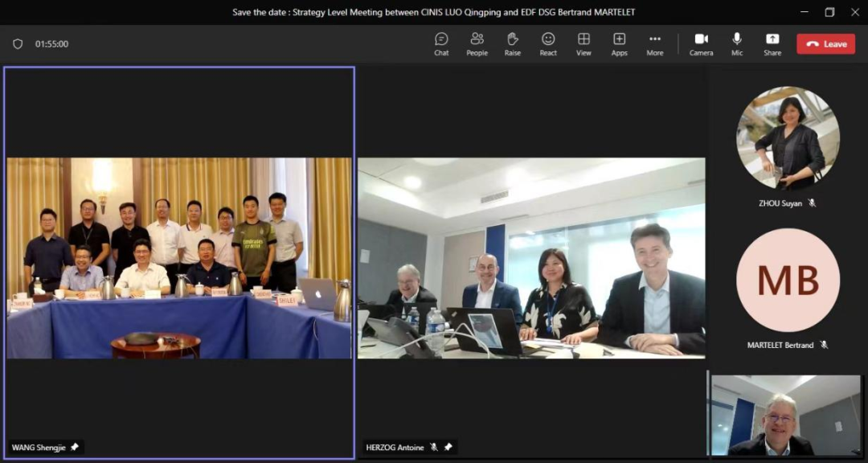Open the React emoji options
The image size is (868, 463).
[x=548, y=43]
